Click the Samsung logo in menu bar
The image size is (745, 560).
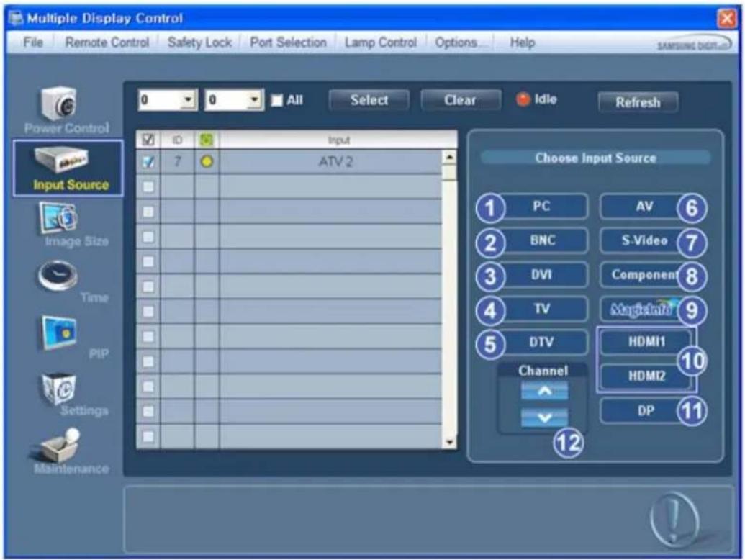coord(694,45)
